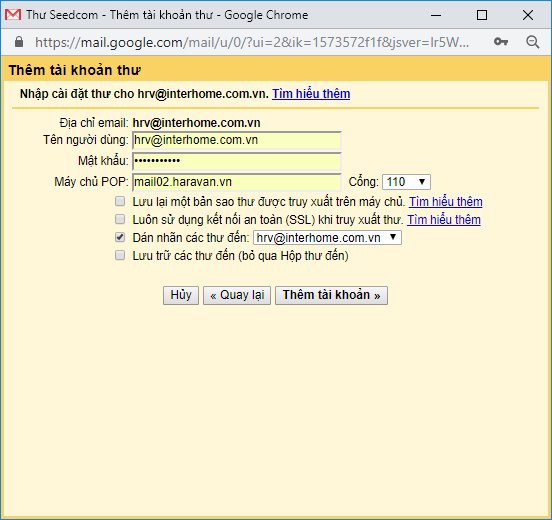Open the Cổng port 110 dropdown
Screen dimensions: 552x520
point(406,182)
